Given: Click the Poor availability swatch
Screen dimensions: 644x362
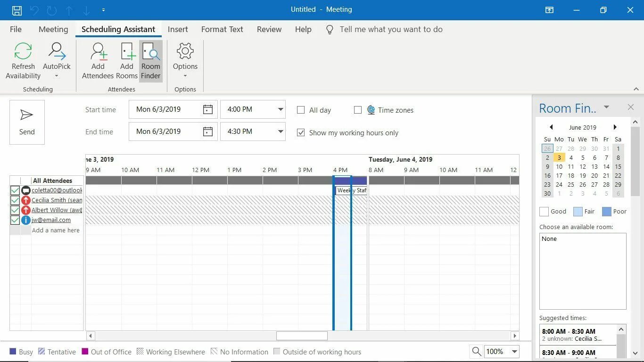Looking at the screenshot, I should click(607, 212).
